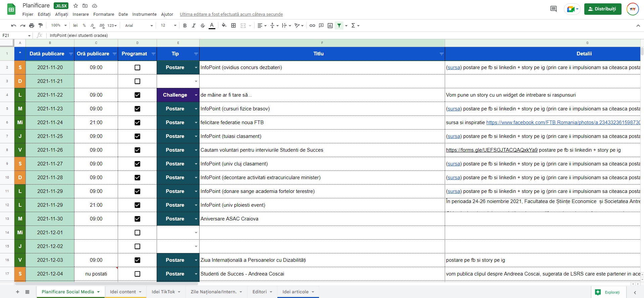Viewport: 644px width, 298px height.
Task: Open the borders tool
Action: click(x=233, y=26)
